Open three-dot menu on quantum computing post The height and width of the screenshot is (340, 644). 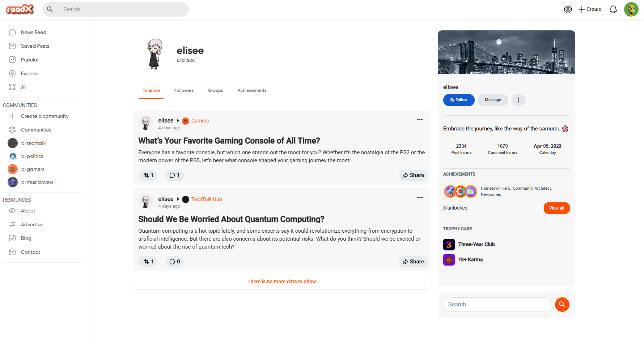click(x=420, y=198)
